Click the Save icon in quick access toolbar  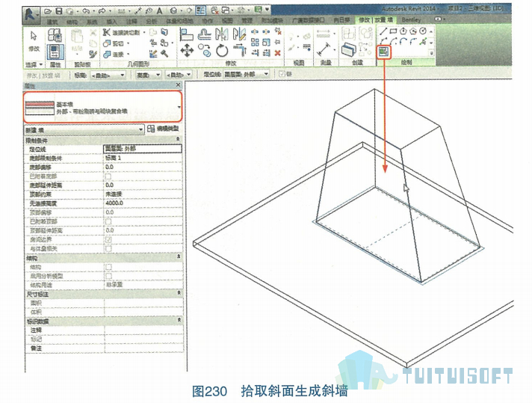pos(59,11)
